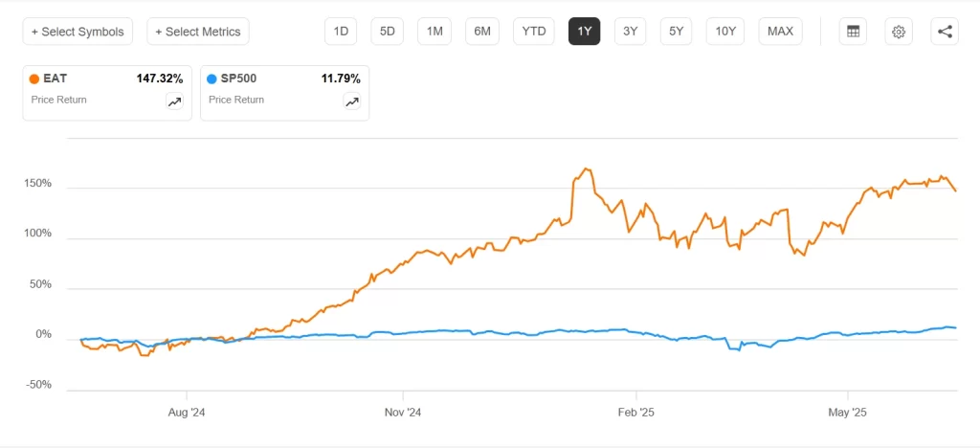Display the MAX time range
The width and height of the screenshot is (980, 448).
(780, 32)
